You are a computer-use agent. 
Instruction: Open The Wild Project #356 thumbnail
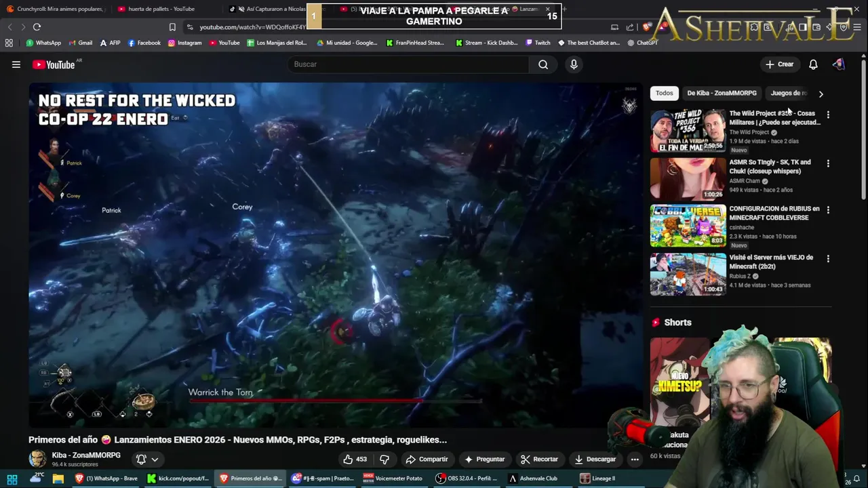(688, 130)
